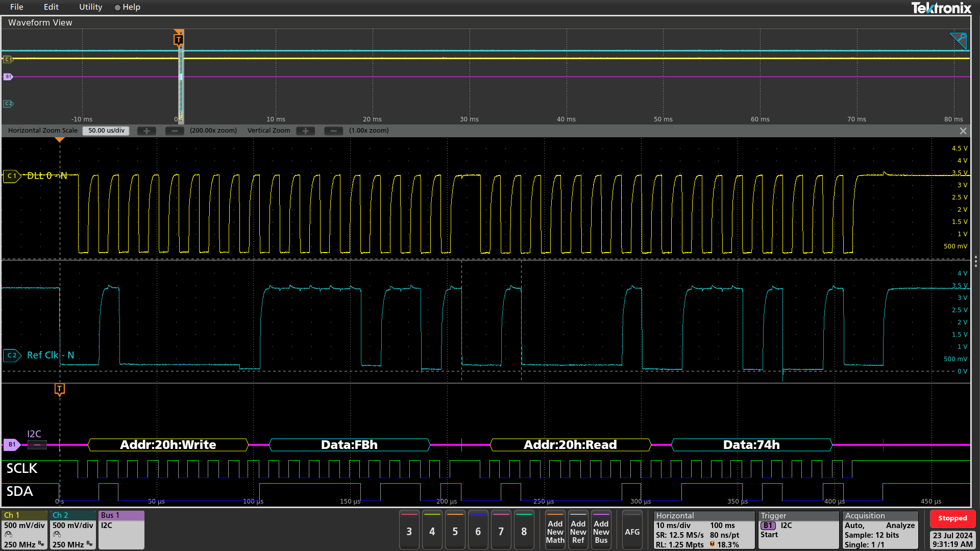
Task: Add channel 5
Action: pos(455,530)
